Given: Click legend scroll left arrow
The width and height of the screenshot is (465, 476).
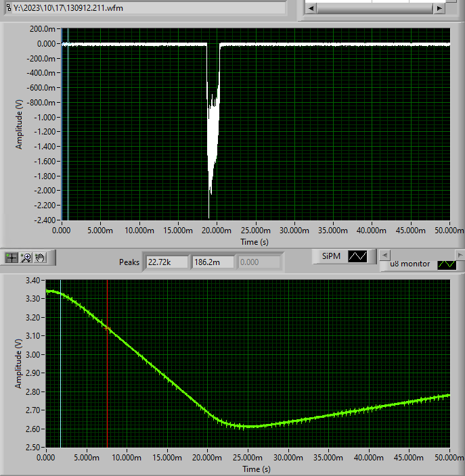Looking at the screenshot, I should tap(385, 255).
